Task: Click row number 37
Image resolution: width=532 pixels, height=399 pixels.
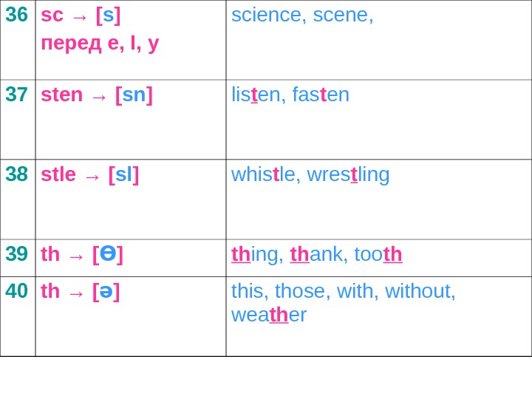Action: pos(16,95)
